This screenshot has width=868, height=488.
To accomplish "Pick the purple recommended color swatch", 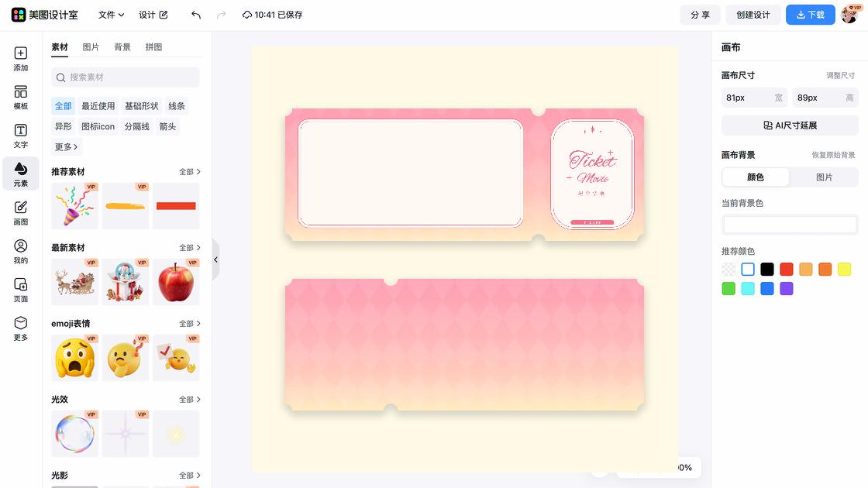I will coord(787,289).
